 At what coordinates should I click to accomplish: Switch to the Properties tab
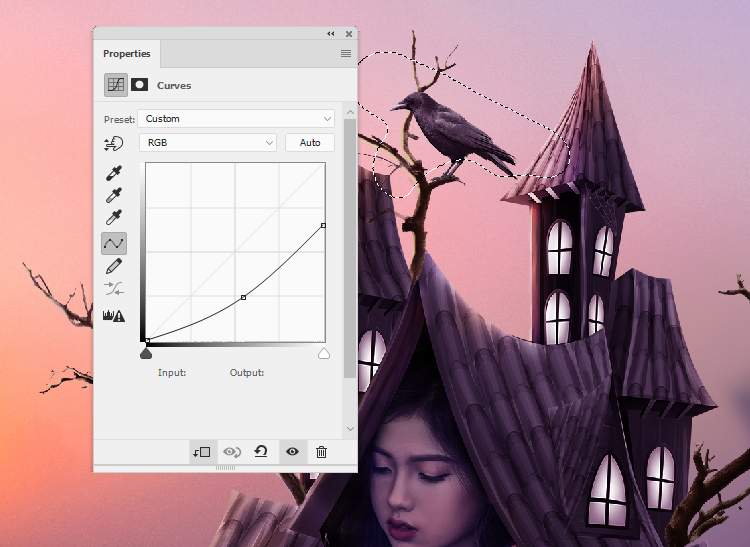pos(127,54)
